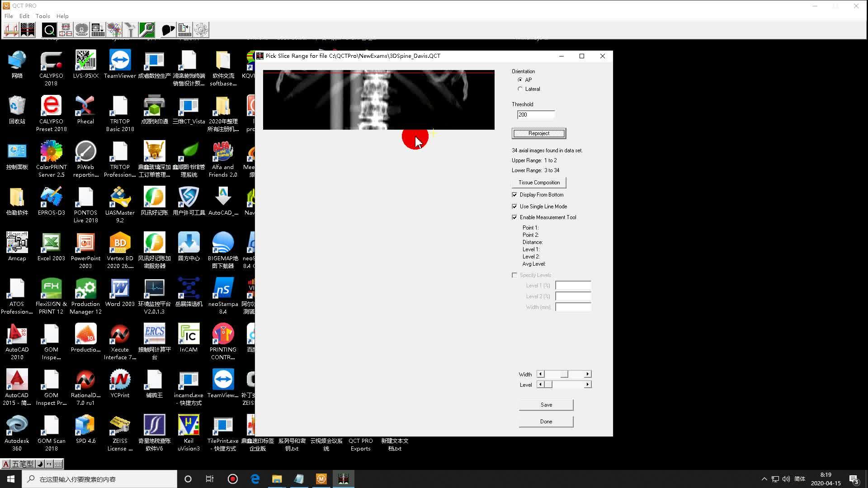Image resolution: width=868 pixels, height=488 pixels.
Task: Click into the Threshold input field
Action: [536, 115]
